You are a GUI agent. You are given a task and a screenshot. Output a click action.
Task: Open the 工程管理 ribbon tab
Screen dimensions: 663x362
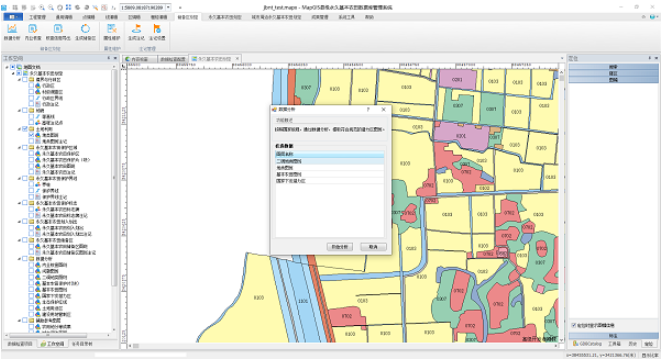[37, 17]
